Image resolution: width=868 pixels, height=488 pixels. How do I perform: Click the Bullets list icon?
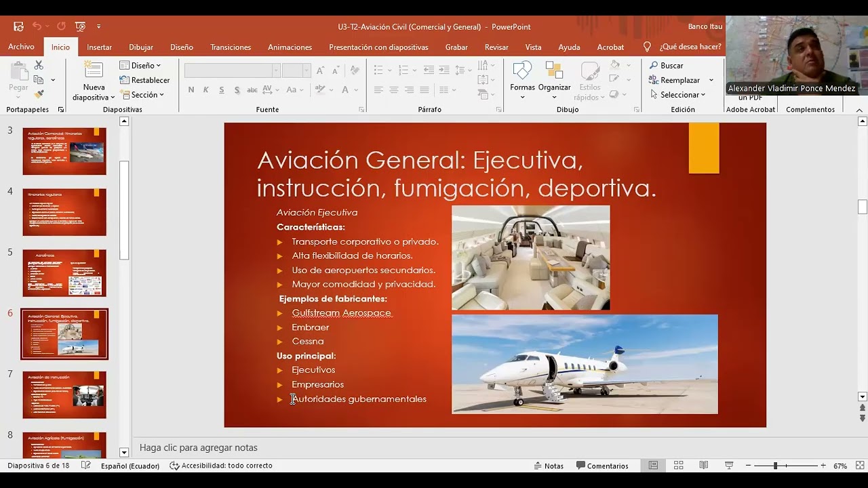tap(378, 70)
